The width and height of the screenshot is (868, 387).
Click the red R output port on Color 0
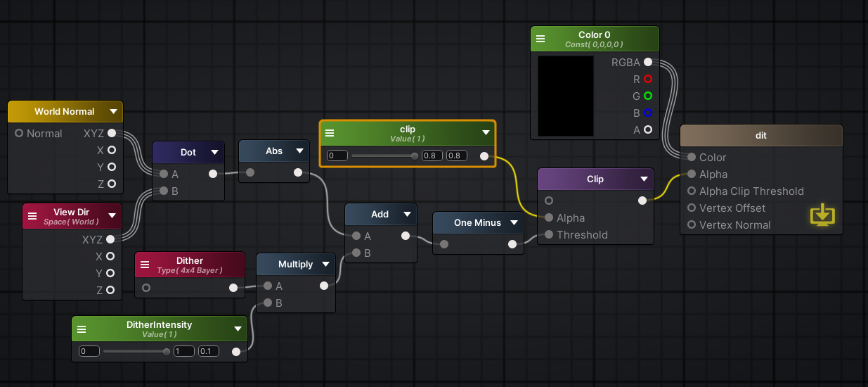648,79
